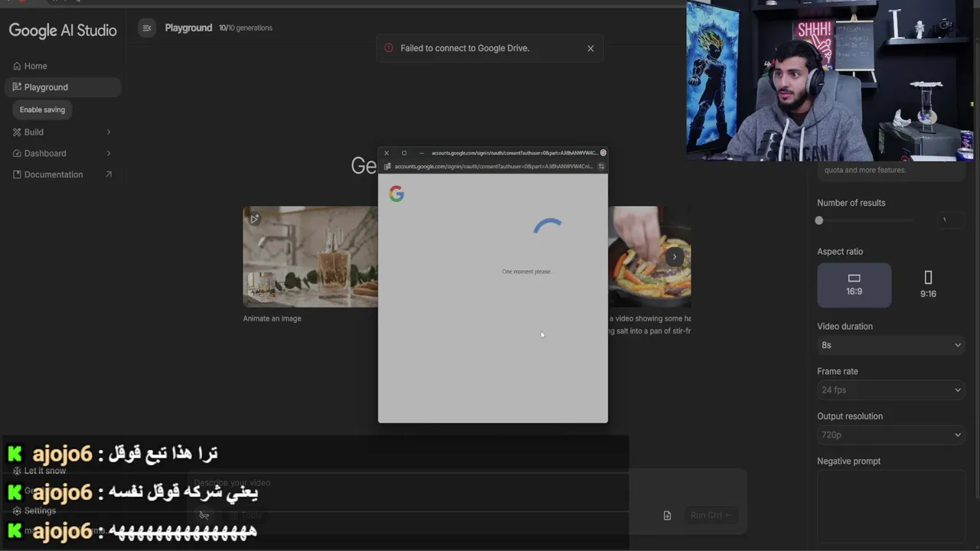The height and width of the screenshot is (551, 980).
Task: Click the Google G logo in the sign-in popup
Action: click(396, 194)
